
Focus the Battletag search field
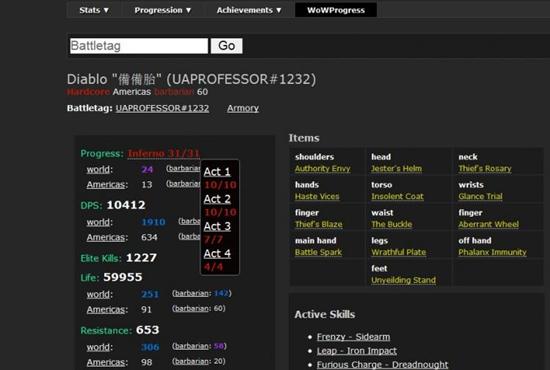[x=139, y=46]
